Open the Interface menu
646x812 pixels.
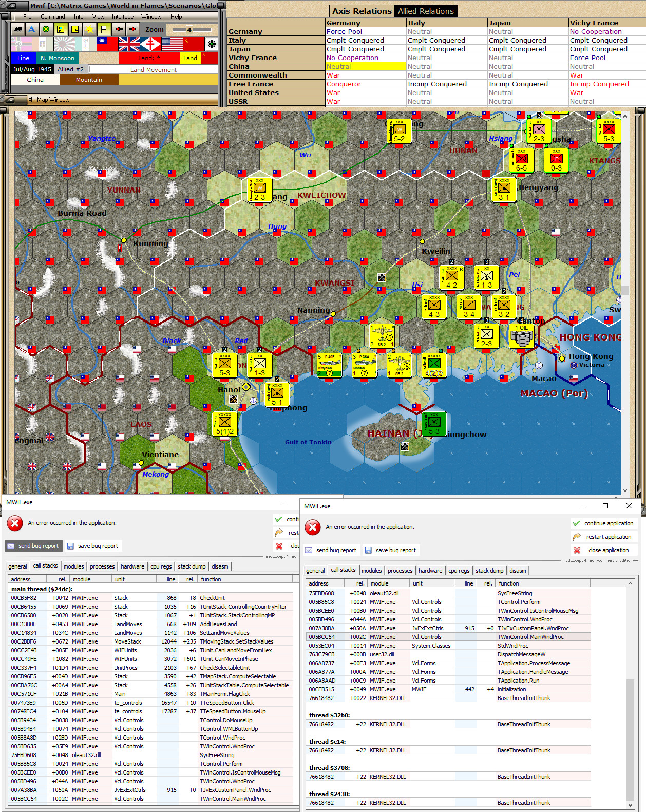click(x=123, y=17)
